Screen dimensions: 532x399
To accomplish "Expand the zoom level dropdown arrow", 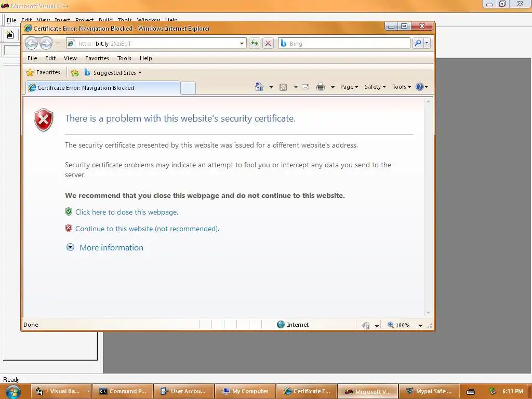I will 420,325.
